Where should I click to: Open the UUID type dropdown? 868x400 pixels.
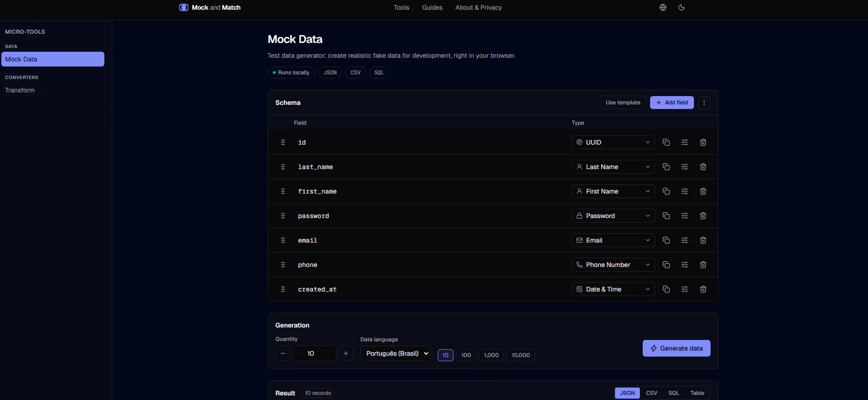point(613,142)
